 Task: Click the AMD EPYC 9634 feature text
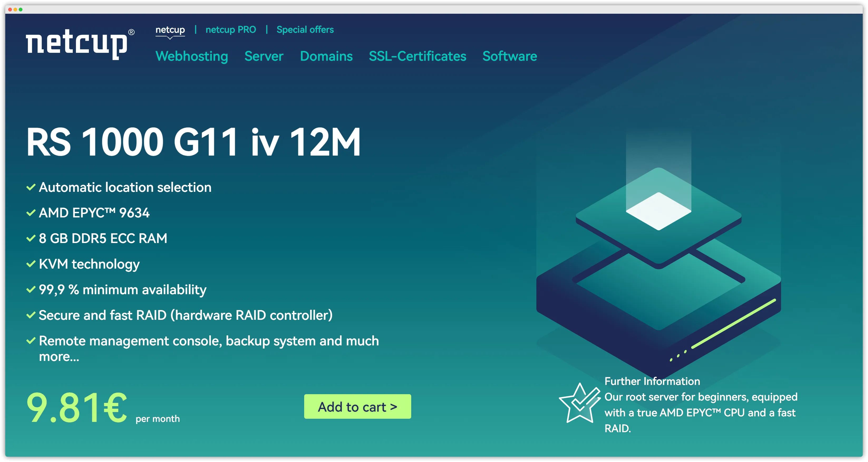[x=94, y=213]
